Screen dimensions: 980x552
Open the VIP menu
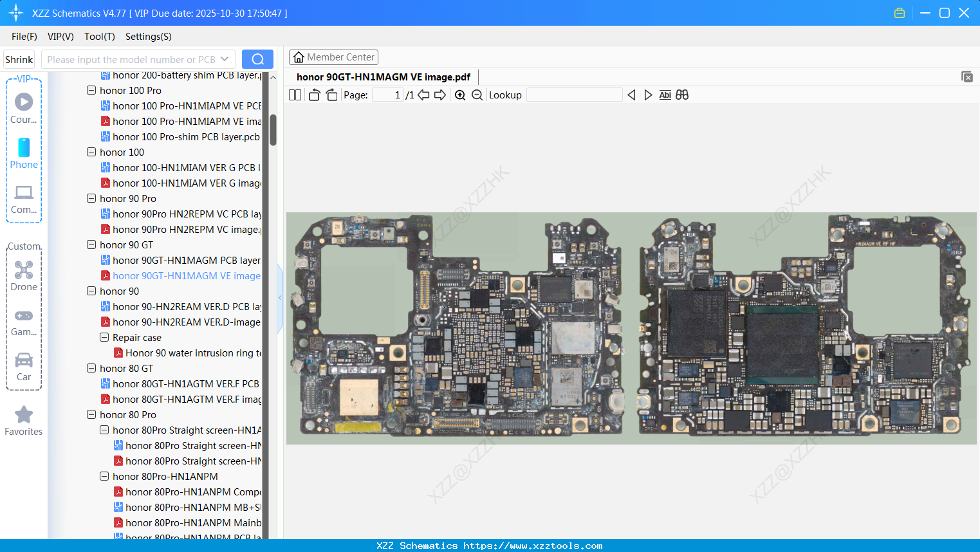(x=60, y=37)
